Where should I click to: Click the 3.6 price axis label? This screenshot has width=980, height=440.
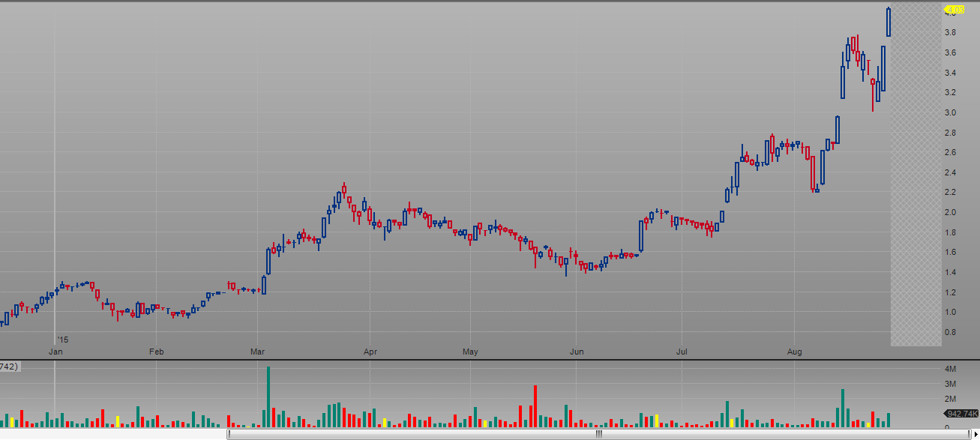[950, 52]
